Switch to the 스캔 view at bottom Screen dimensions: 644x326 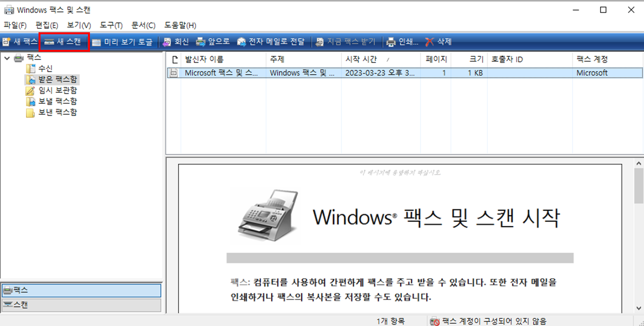coord(81,305)
